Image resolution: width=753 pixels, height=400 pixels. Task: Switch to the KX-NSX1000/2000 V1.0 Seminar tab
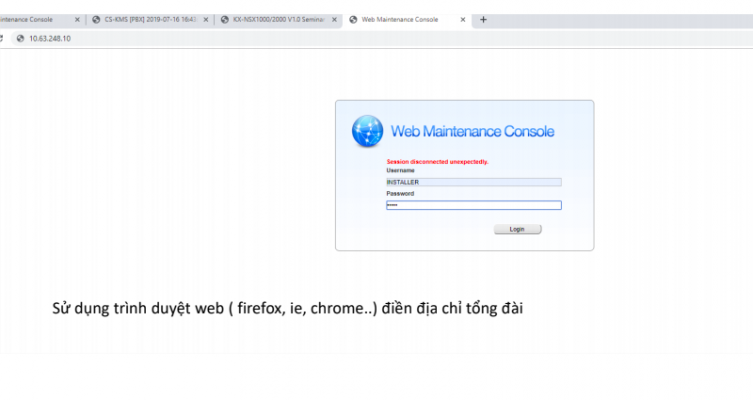click(x=278, y=19)
